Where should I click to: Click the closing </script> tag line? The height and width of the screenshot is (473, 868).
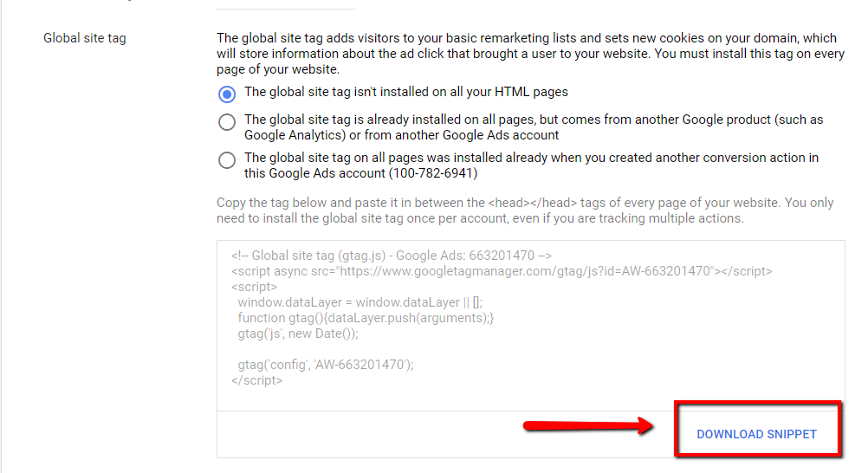click(x=257, y=380)
